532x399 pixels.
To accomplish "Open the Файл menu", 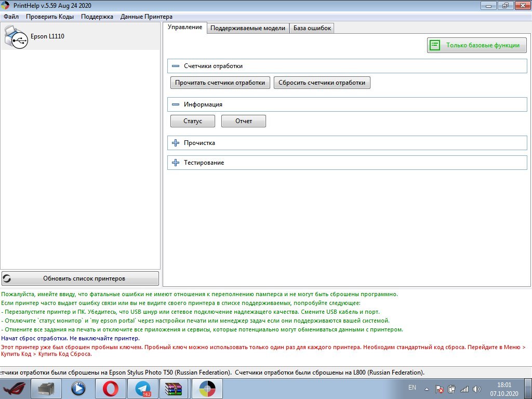I will (x=11, y=17).
